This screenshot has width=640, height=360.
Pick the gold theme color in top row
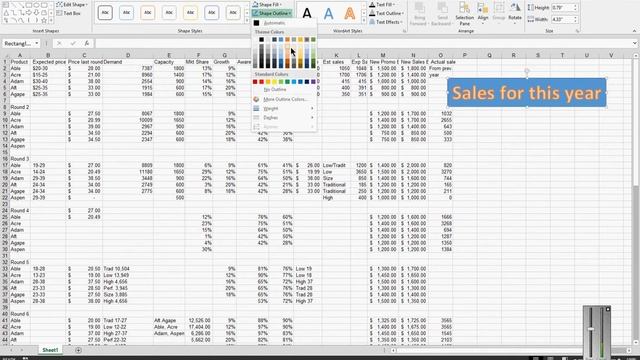pyautogui.click(x=300, y=40)
